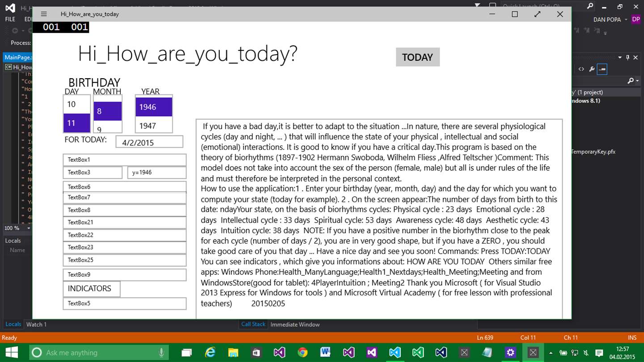Open the 100 % zoom dropdown in editor
The height and width of the screenshot is (362, 644).
tap(29, 228)
